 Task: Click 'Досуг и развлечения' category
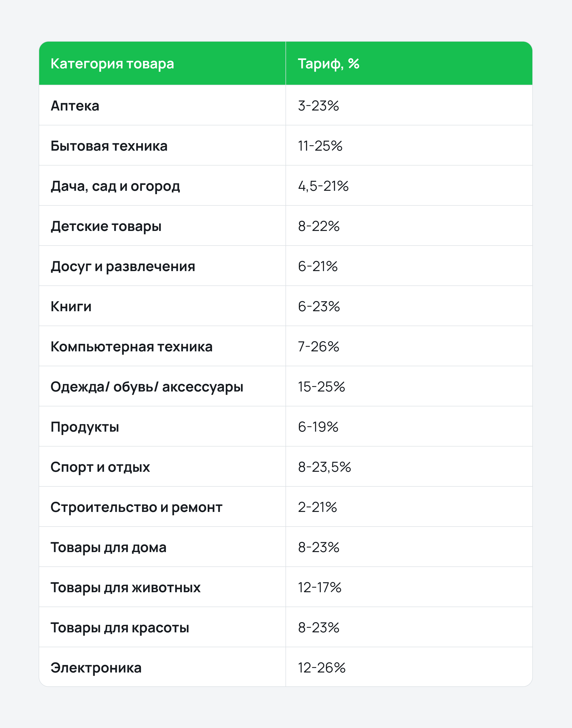coord(123,267)
